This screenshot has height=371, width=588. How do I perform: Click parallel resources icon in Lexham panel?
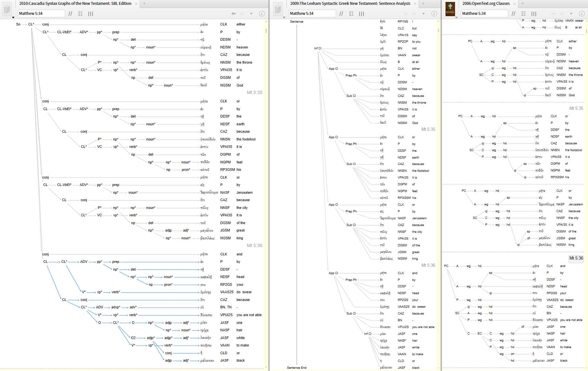(341, 14)
